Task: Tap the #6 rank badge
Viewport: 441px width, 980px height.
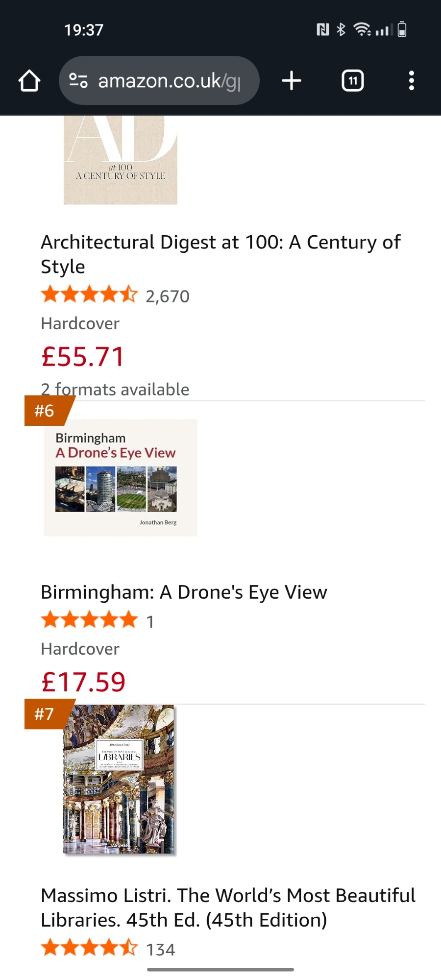Action: (45, 411)
